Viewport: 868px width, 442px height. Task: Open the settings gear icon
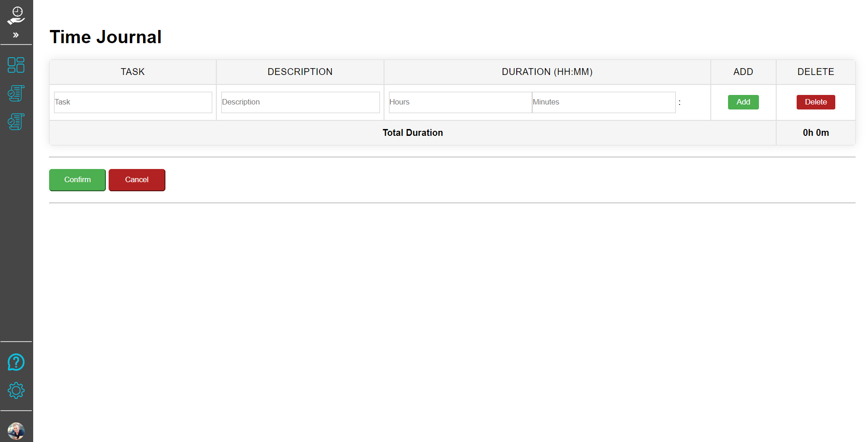click(x=16, y=390)
